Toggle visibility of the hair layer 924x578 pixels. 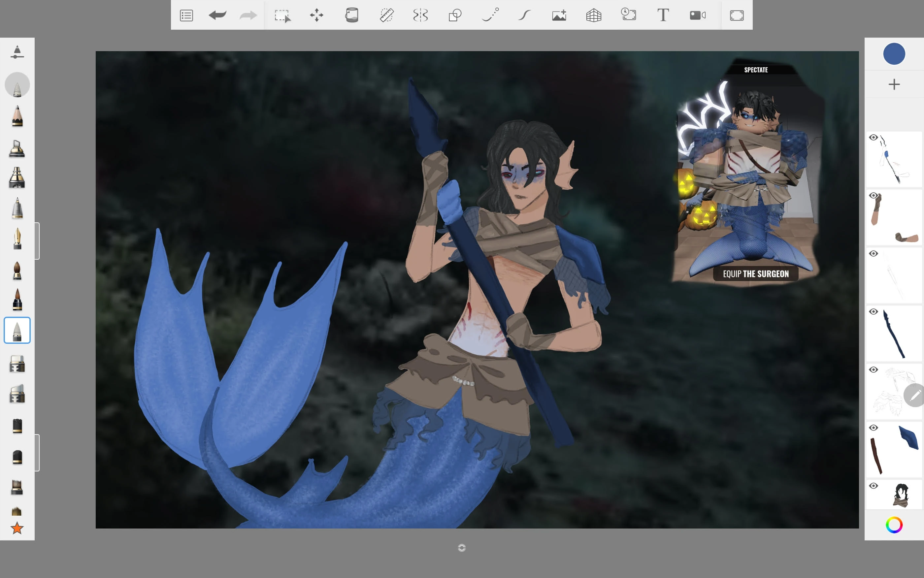point(874,486)
